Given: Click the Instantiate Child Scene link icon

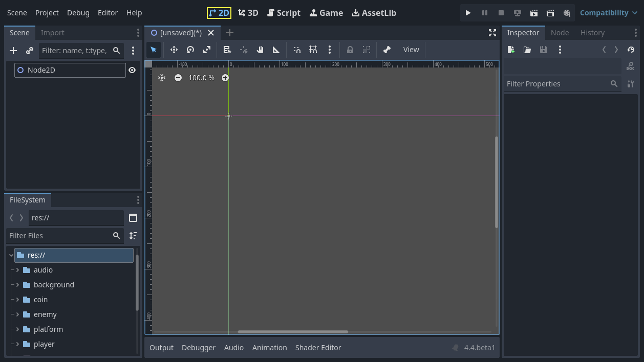Looking at the screenshot, I should click(x=29, y=51).
